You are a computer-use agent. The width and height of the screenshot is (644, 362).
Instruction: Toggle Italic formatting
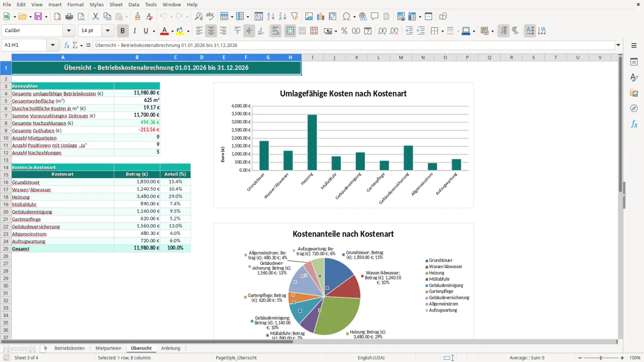tap(134, 31)
